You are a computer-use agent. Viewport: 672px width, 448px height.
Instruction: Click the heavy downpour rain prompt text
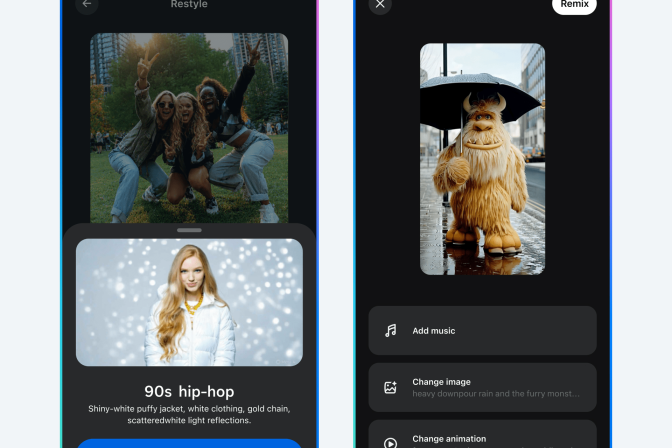point(495,394)
